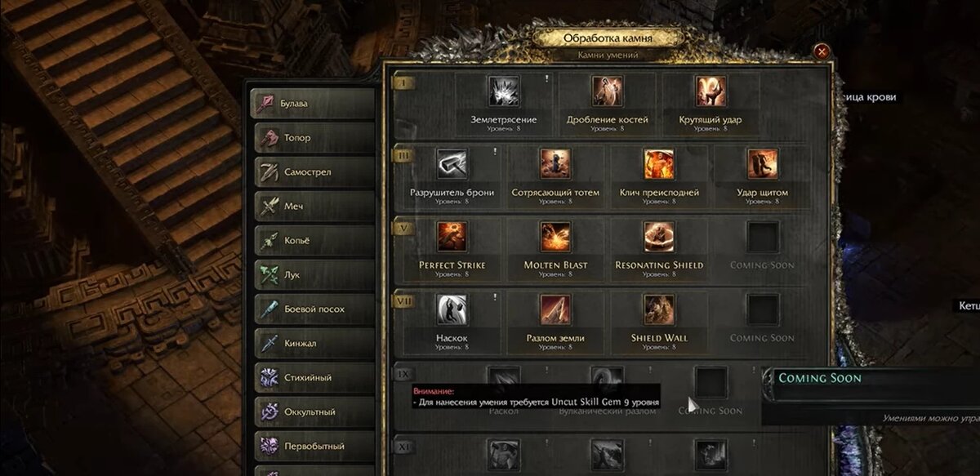
Task: Open the Боевой посох category tab
Action: (313, 309)
